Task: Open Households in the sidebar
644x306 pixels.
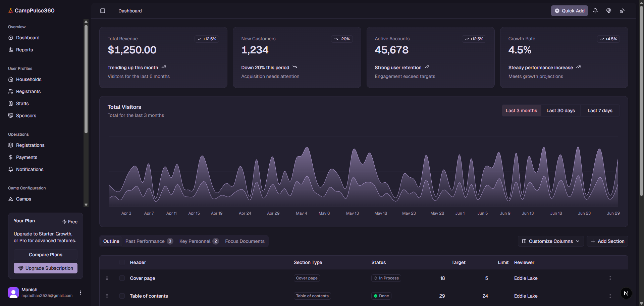Action: pyautogui.click(x=29, y=79)
